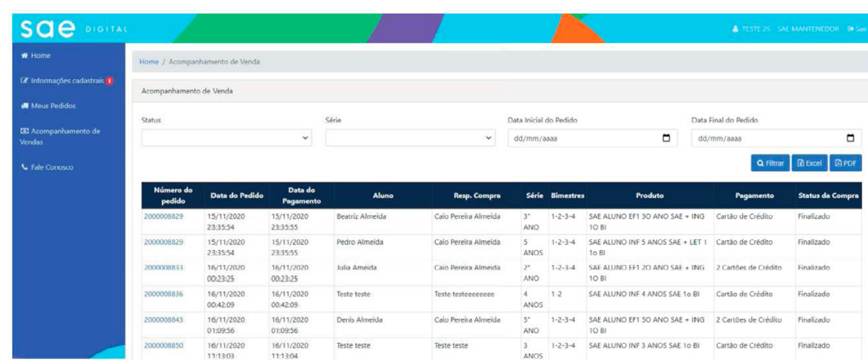Image resolution: width=868 pixels, height=362 pixels.
Task: Click the Data do Pedido column header
Action: point(237,195)
